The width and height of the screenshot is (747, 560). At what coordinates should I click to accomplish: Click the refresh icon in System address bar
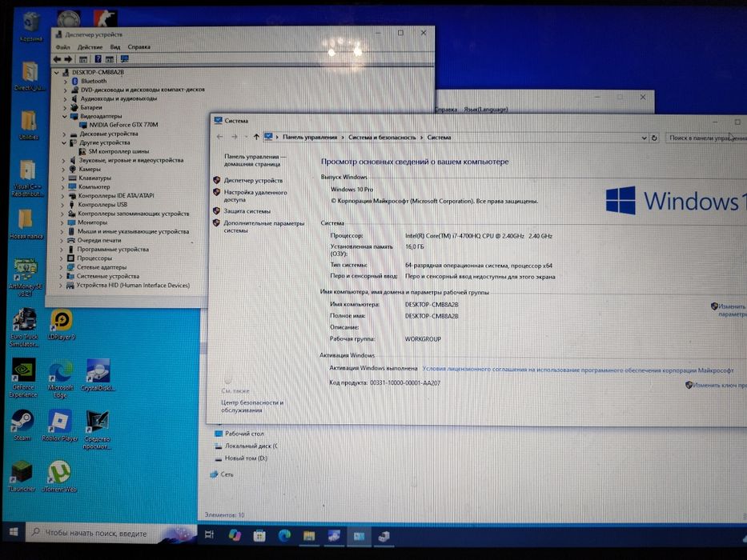coord(655,138)
